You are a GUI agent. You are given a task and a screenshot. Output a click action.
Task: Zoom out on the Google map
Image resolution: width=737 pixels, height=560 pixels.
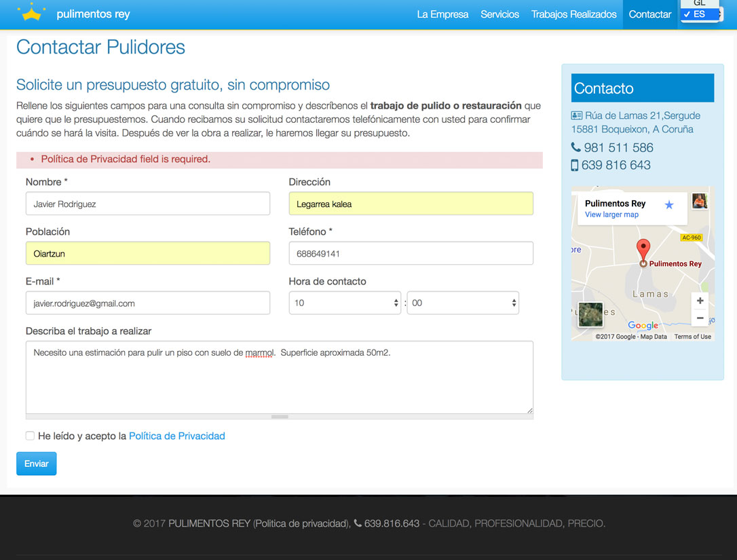pyautogui.click(x=700, y=318)
